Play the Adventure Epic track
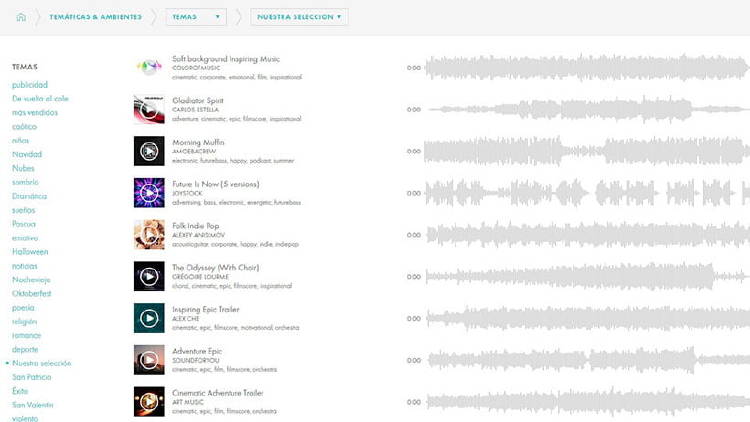Image resolution: width=750 pixels, height=422 pixels. (149, 360)
